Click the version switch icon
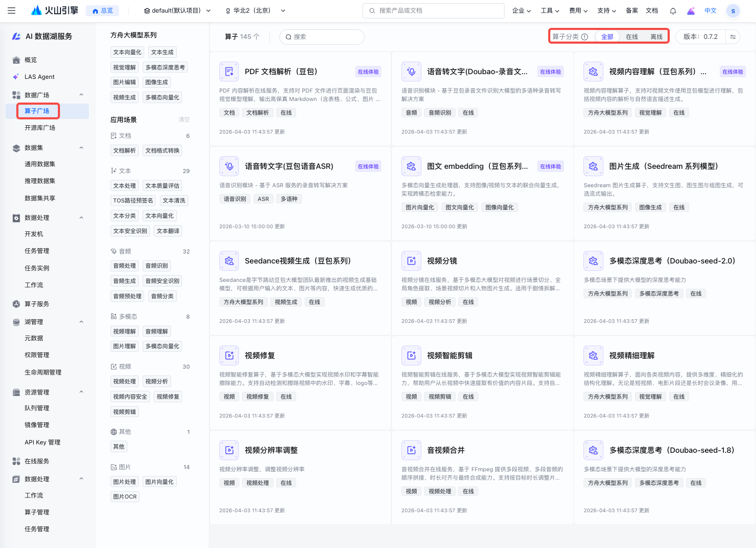The width and height of the screenshot is (756, 548). click(733, 37)
